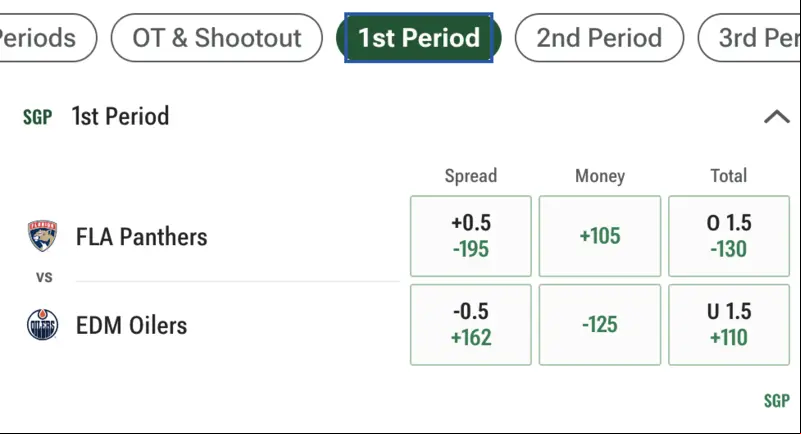Click the FLA Panthers team name
This screenshot has height=434, width=801.
click(x=142, y=237)
